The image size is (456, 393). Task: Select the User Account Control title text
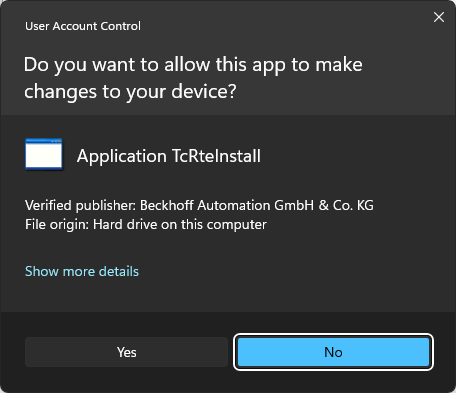[83, 26]
